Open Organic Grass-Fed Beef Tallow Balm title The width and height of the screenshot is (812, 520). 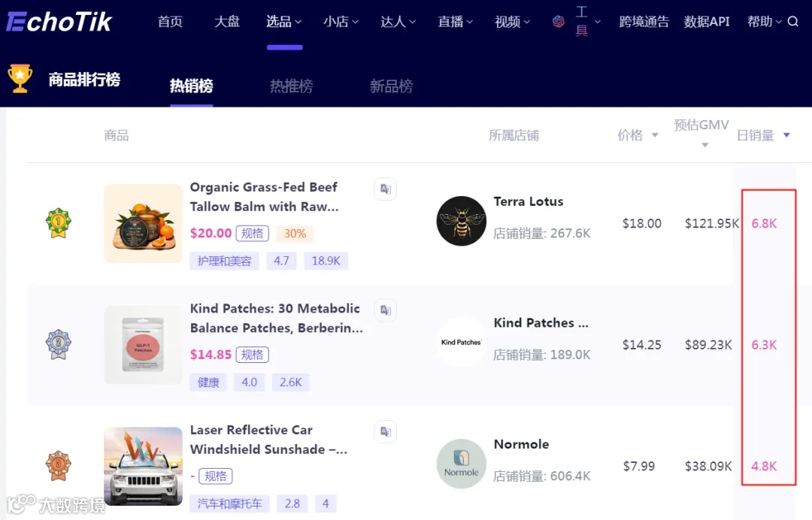[264, 197]
